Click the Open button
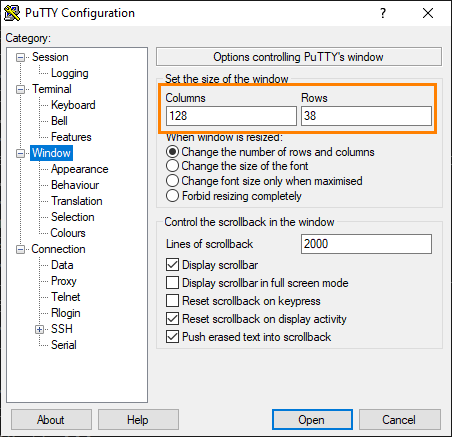This screenshot has height=437, width=452. [x=312, y=420]
